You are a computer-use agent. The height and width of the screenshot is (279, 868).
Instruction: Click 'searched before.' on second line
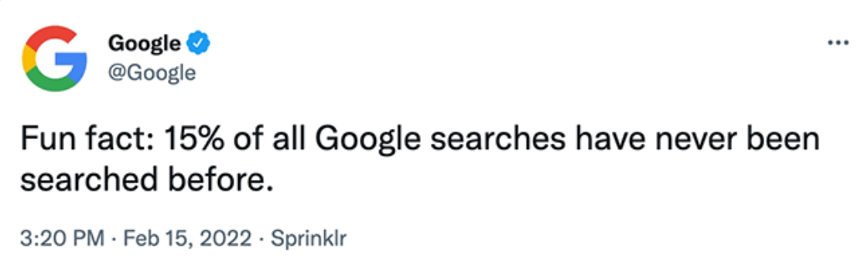tap(148, 181)
